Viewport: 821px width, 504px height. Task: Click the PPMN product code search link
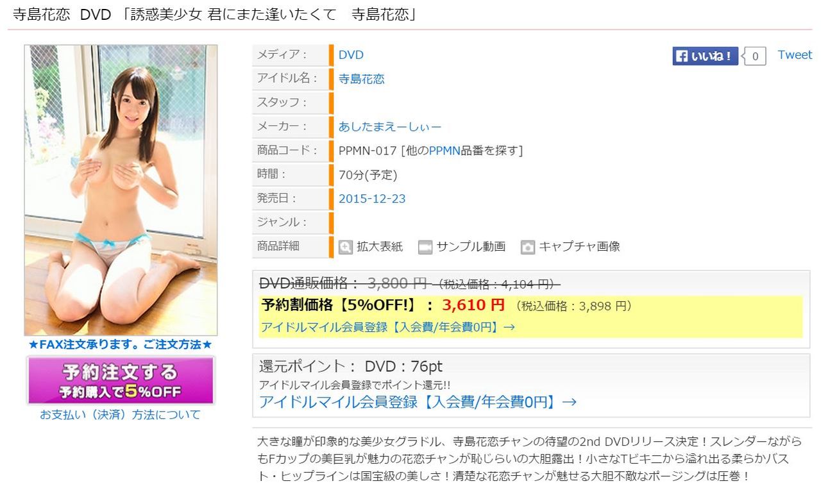[444, 151]
